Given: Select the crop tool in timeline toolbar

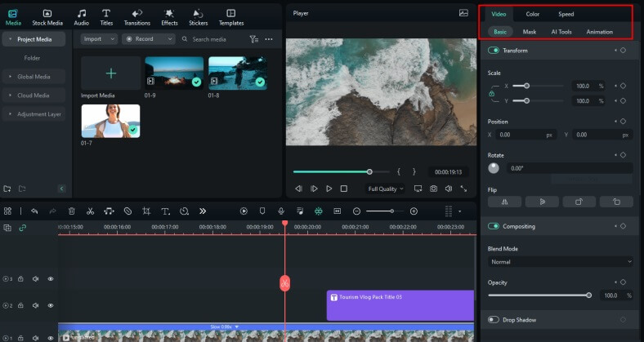Looking at the screenshot, I should click(146, 211).
